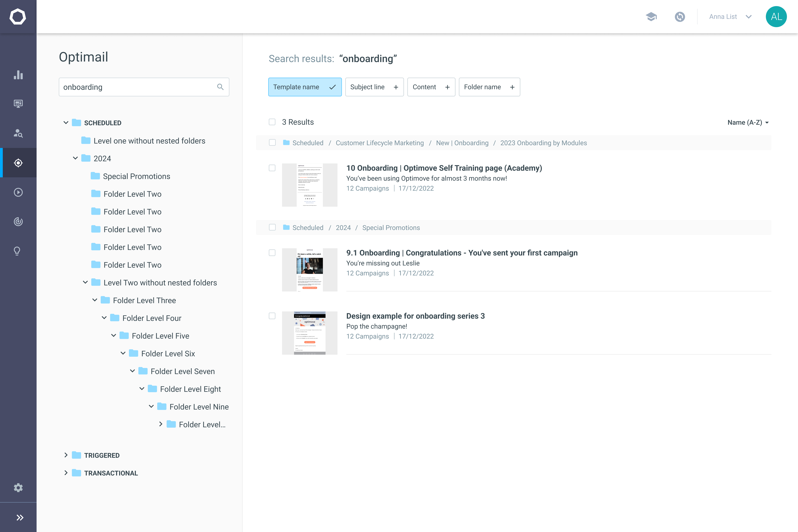Expand the TRANSACTIONAL folder chevron
This screenshot has width=798, height=532.
pyautogui.click(x=66, y=473)
